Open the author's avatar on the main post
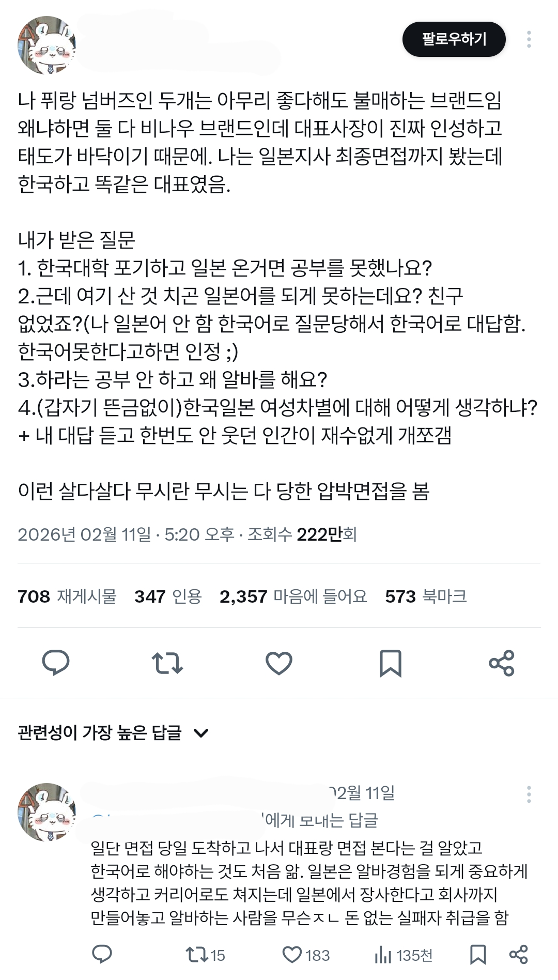 (x=47, y=45)
